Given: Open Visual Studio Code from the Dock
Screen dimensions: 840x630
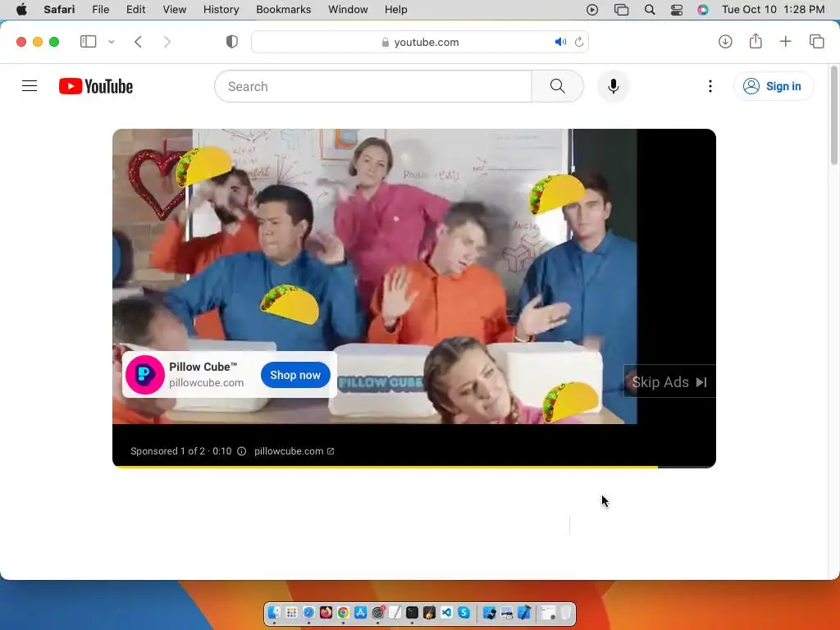Looking at the screenshot, I should tap(447, 612).
